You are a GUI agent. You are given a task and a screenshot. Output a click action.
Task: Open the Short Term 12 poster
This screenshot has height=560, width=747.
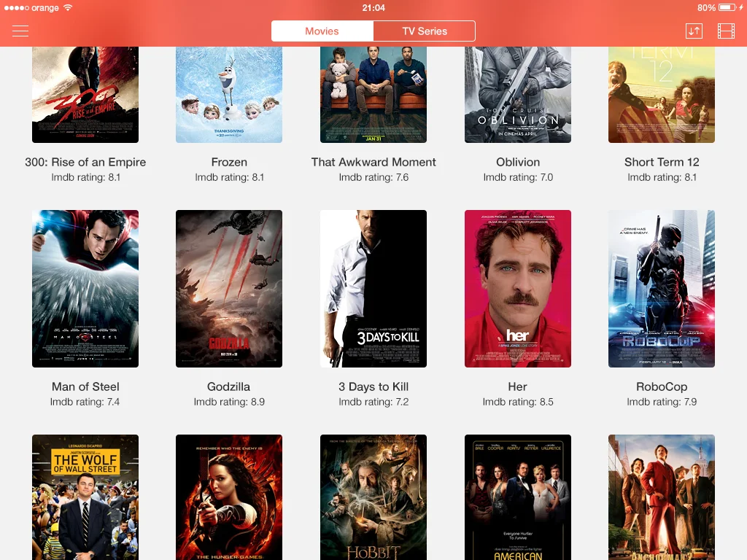(661, 95)
